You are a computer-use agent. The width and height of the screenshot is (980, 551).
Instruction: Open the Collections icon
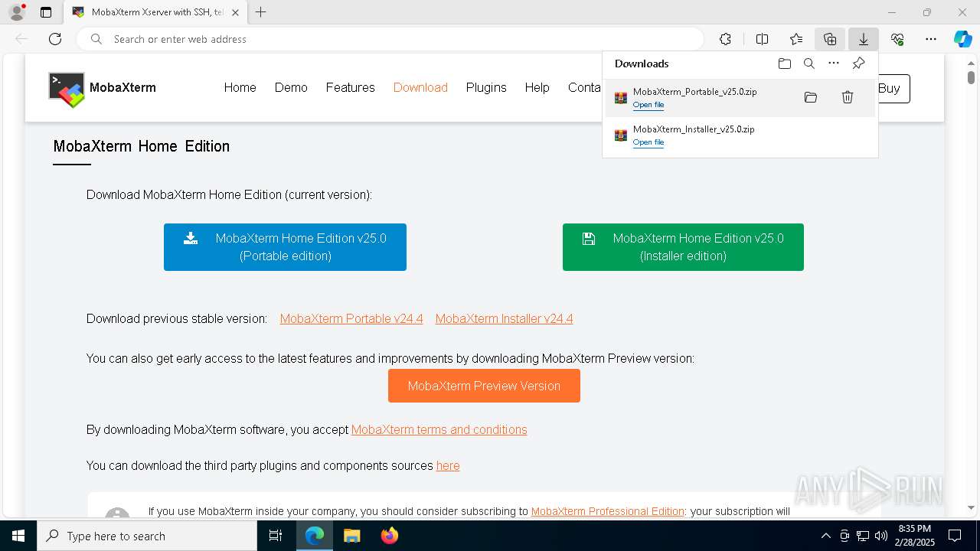coord(830,39)
